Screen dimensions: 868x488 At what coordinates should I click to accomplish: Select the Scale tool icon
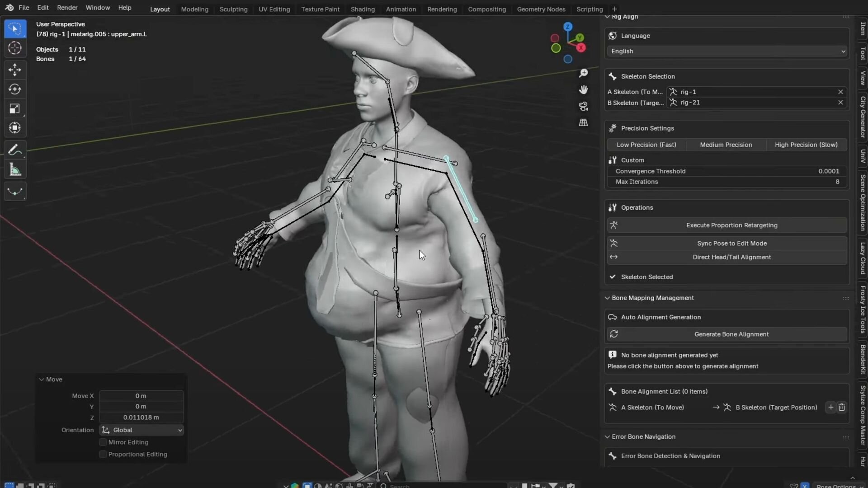[x=15, y=108]
